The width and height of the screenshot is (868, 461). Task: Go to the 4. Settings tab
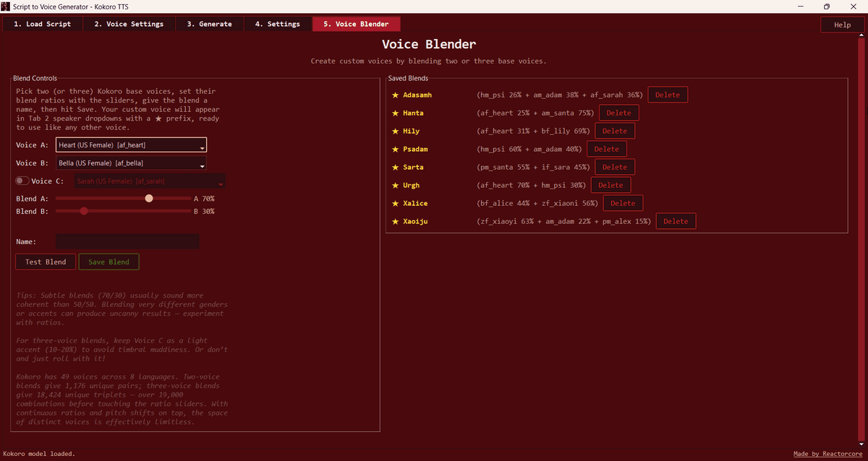click(x=278, y=24)
